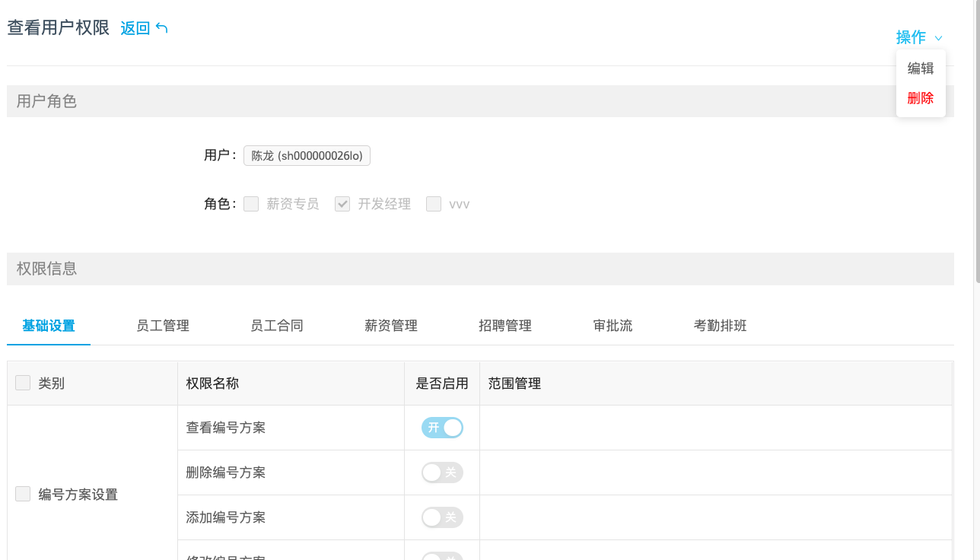
Task: Turn on the 添加编号方案 switch
Action: point(442,517)
